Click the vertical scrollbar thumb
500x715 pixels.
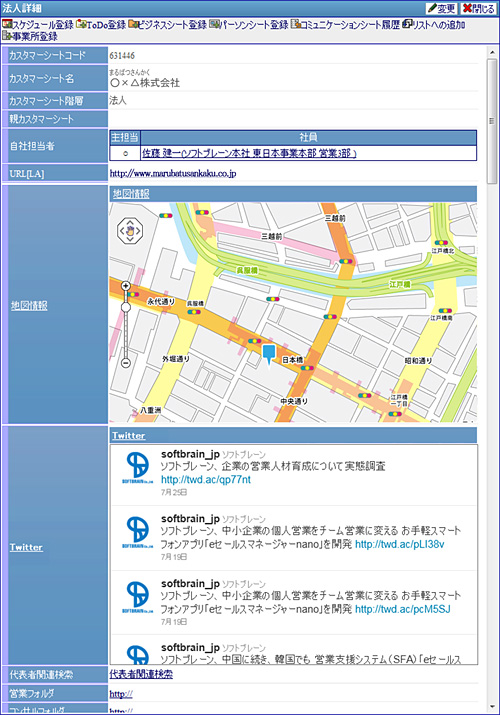pyautogui.click(x=492, y=121)
